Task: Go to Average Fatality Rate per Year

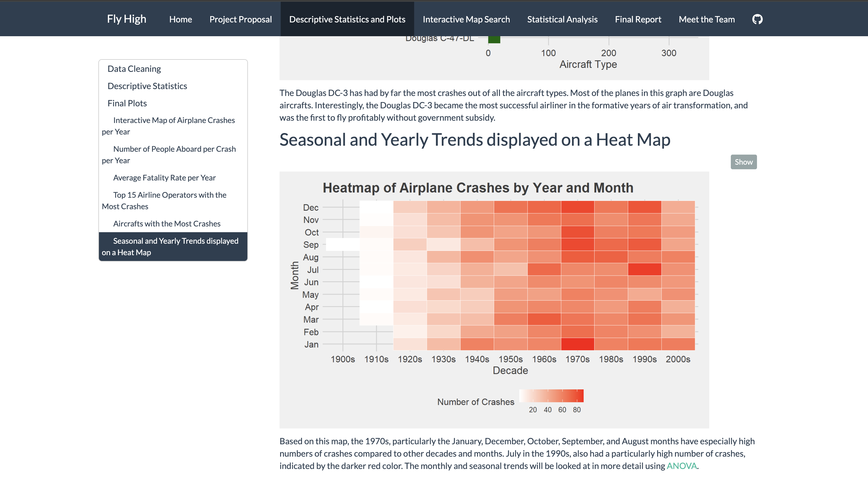Action: click(164, 178)
